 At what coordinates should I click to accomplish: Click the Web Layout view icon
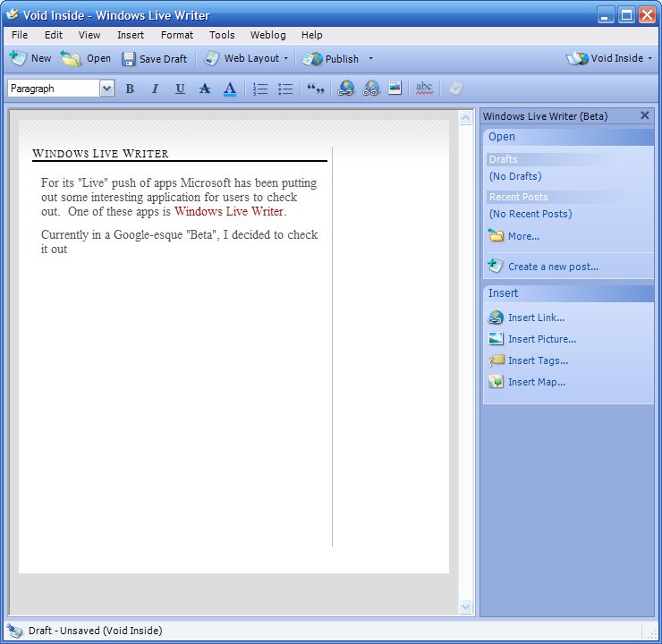211,58
